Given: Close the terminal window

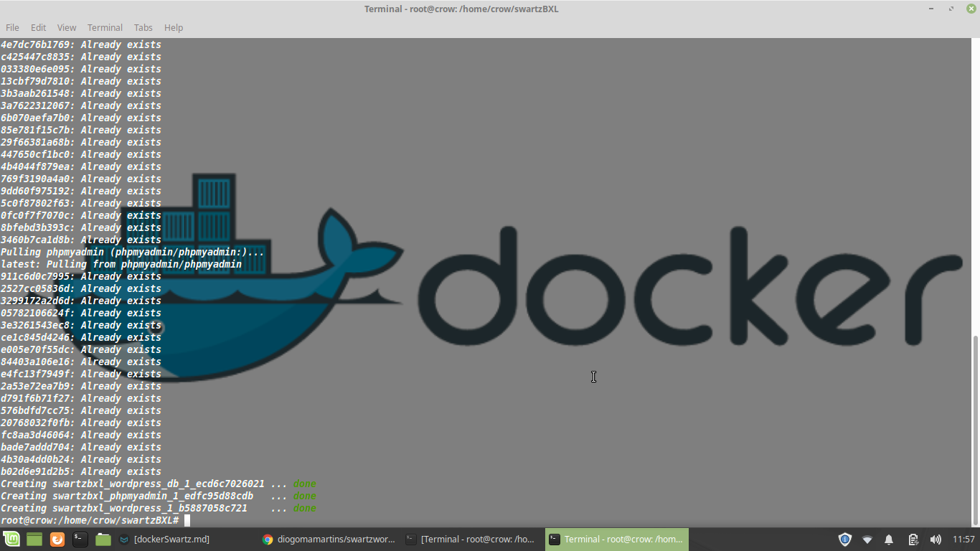Looking at the screenshot, I should click(x=971, y=9).
